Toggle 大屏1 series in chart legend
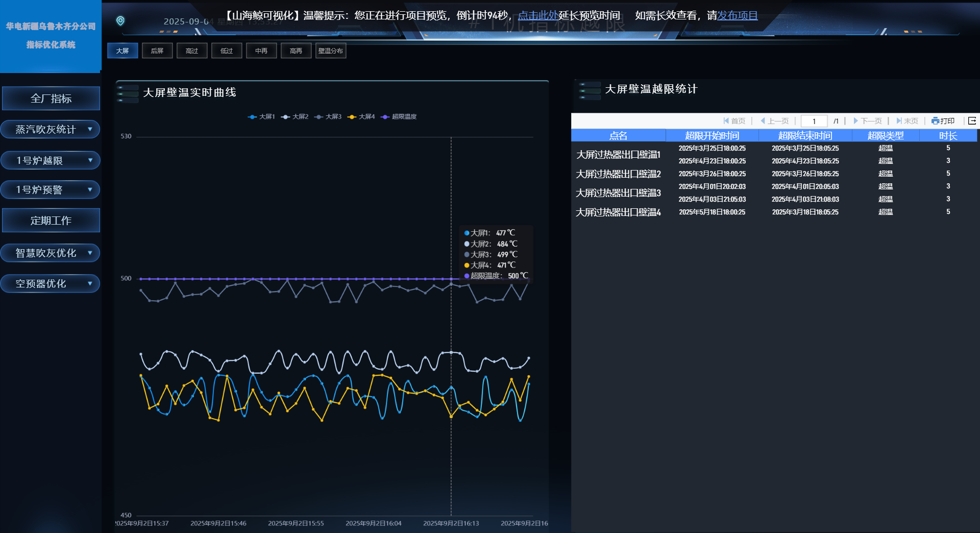Image resolution: width=980 pixels, height=533 pixels. coord(261,117)
